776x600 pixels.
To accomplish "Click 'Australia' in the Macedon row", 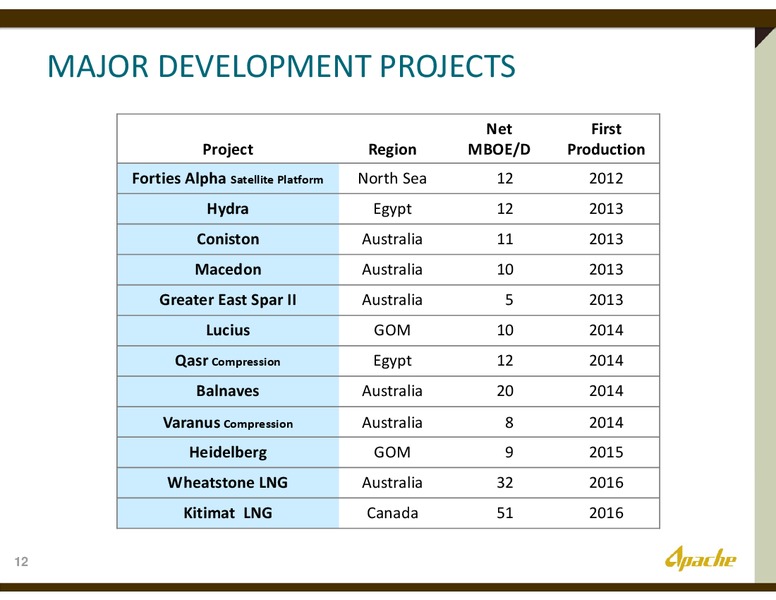I will 392,269.
